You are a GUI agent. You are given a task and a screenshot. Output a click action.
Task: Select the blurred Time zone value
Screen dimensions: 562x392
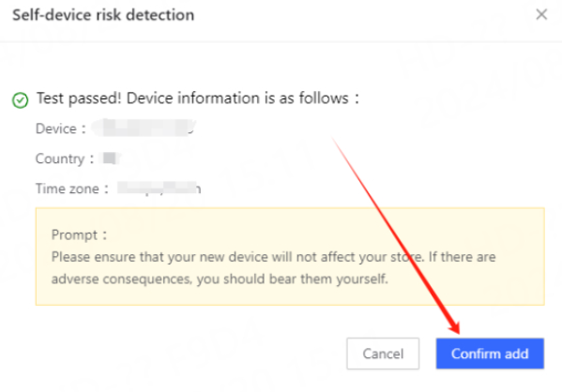pyautogui.click(x=159, y=188)
